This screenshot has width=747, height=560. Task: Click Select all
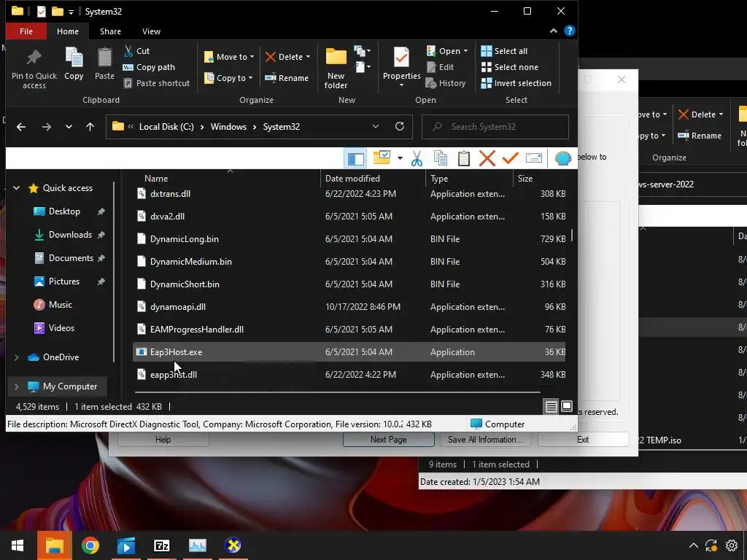[x=504, y=51]
